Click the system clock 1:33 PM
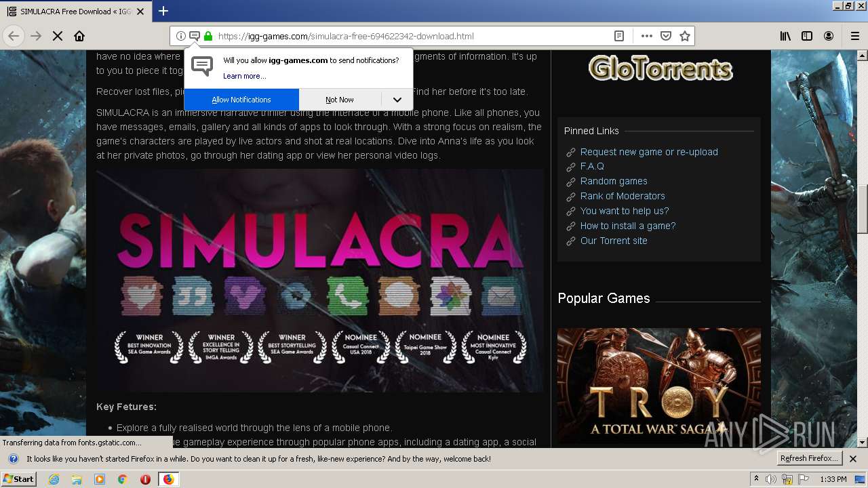The height and width of the screenshot is (488, 868). tap(833, 479)
